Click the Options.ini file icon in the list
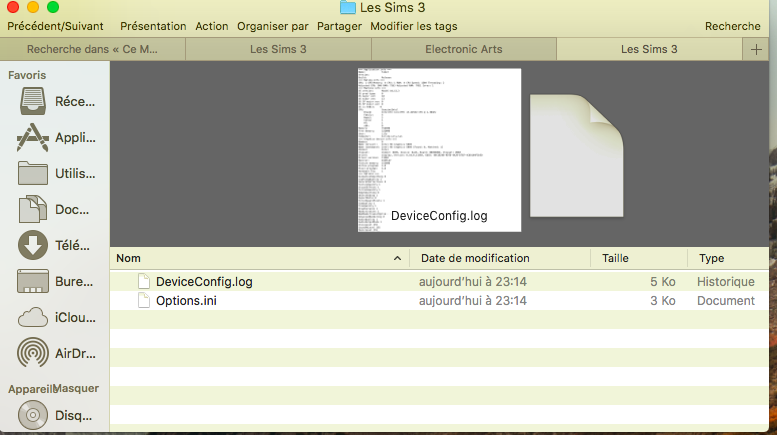 [x=144, y=300]
